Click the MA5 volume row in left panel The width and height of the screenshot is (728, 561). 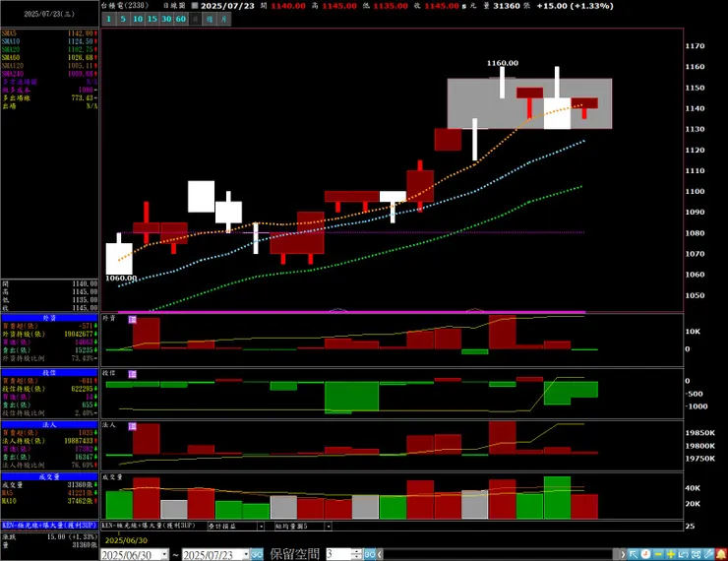(x=49, y=493)
